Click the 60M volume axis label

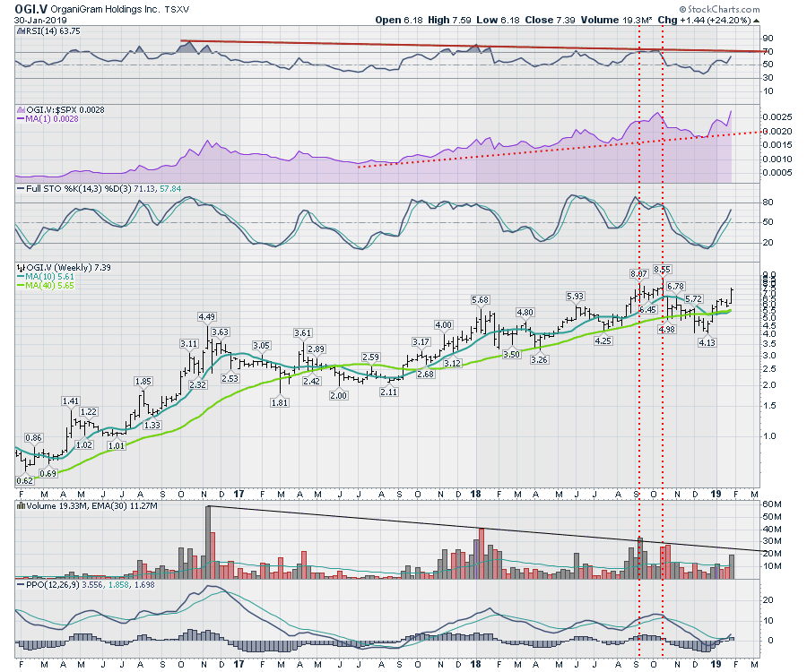click(x=771, y=504)
